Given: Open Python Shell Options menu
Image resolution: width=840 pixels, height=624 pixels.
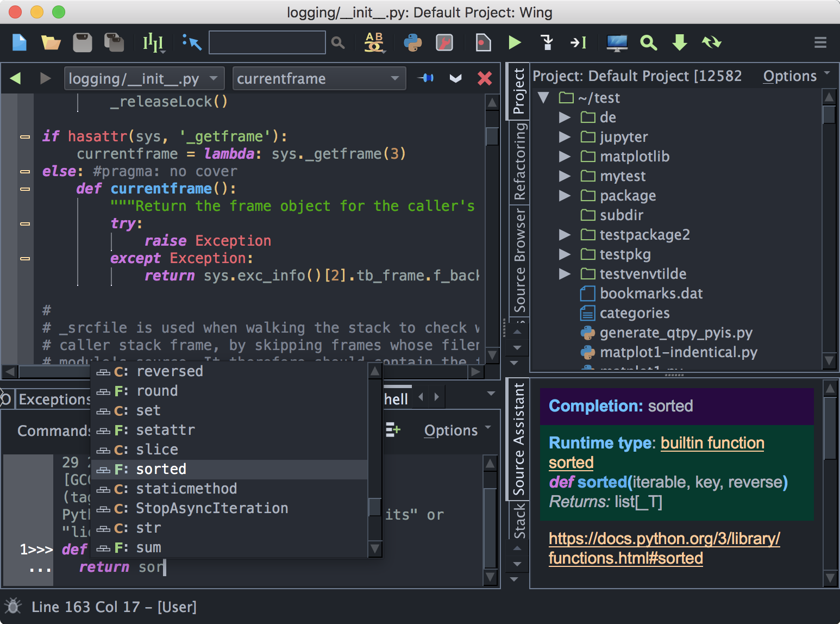Looking at the screenshot, I should click(x=457, y=430).
